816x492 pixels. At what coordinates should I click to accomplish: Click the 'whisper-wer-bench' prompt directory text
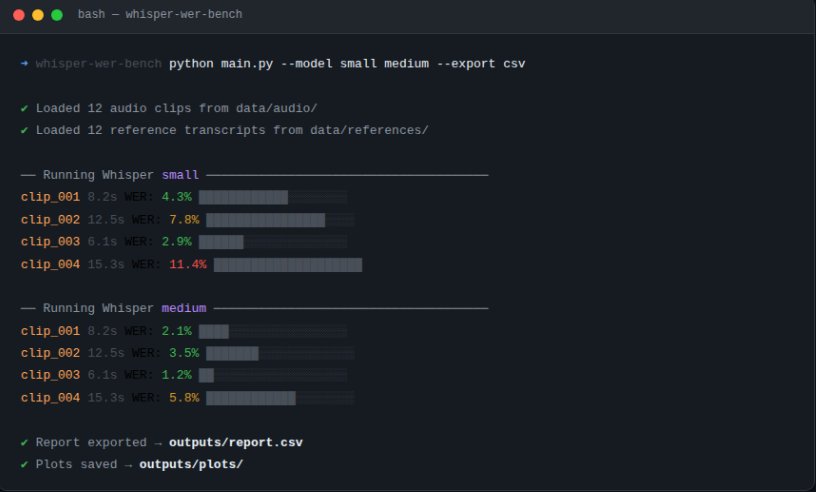tap(98, 64)
